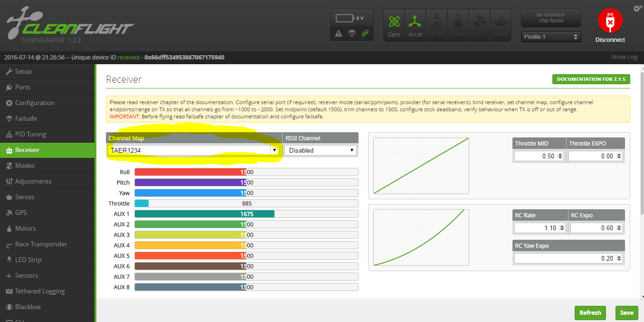
Task: Click the Throttle MID value field
Action: coord(539,156)
